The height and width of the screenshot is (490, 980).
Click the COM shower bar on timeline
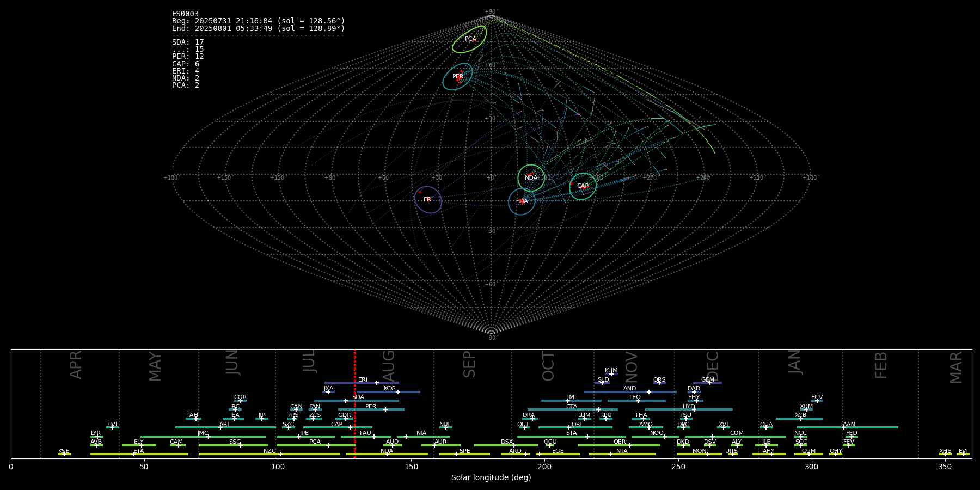(x=736, y=437)
